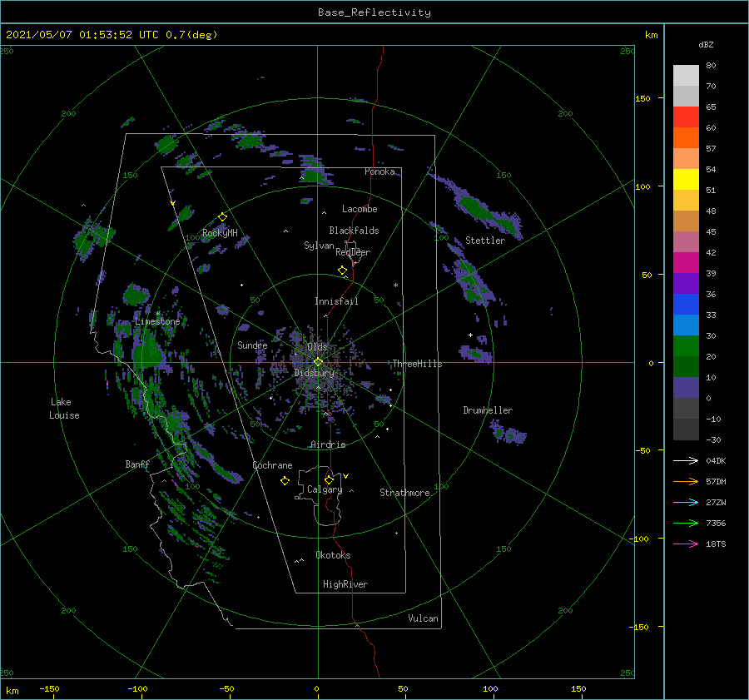
Task: Click the Base_Reflectivity title text
Action: pos(374,12)
